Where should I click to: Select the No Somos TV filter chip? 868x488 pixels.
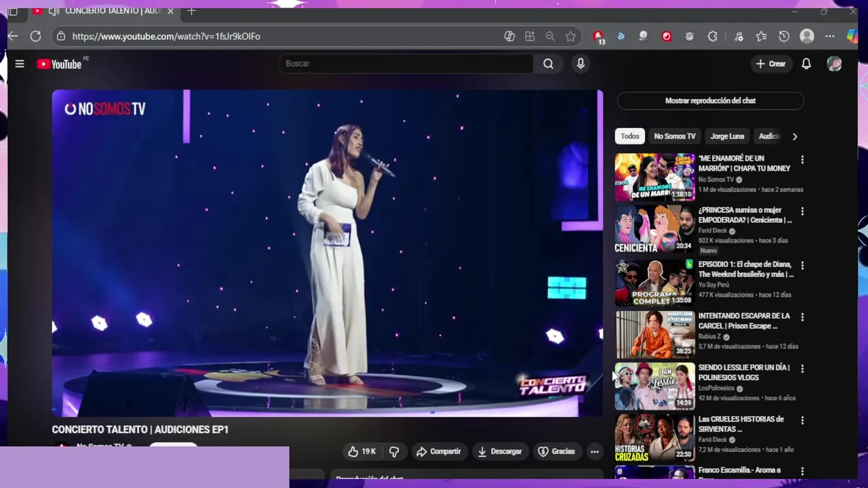pos(675,136)
